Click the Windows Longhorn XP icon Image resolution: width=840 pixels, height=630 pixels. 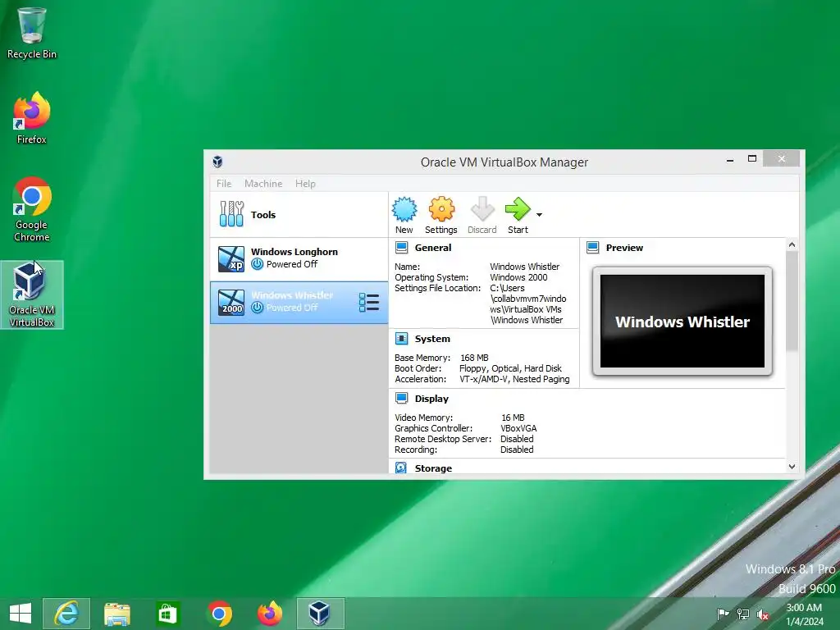point(231,258)
